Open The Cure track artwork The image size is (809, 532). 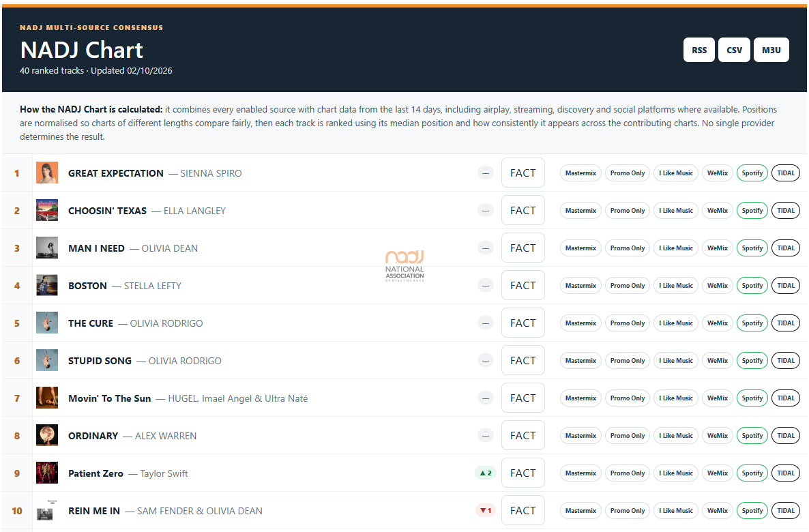(47, 323)
